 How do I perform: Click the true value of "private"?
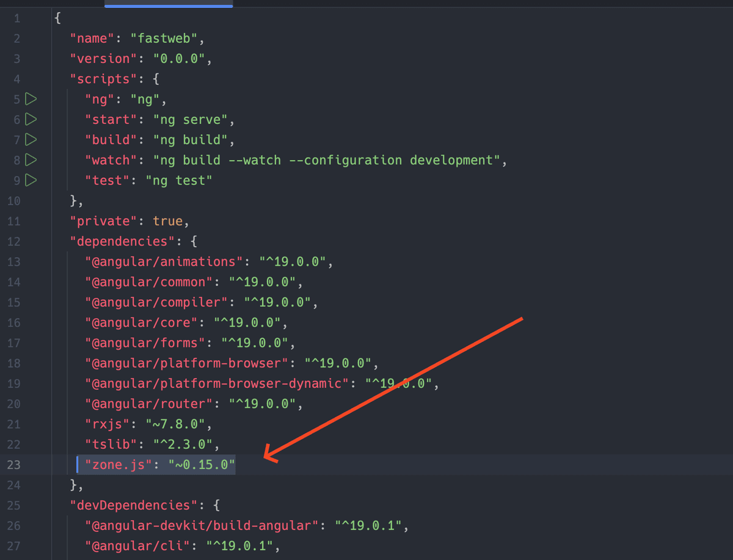coord(167,221)
